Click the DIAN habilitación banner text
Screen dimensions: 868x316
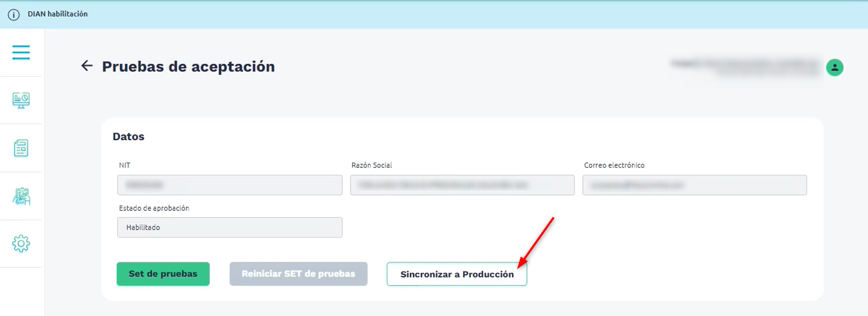(58, 14)
